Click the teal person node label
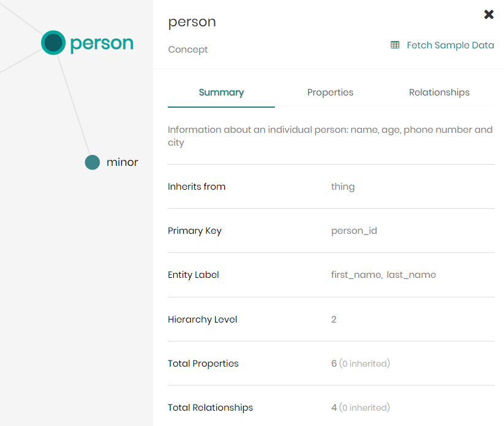 pyautogui.click(x=102, y=43)
